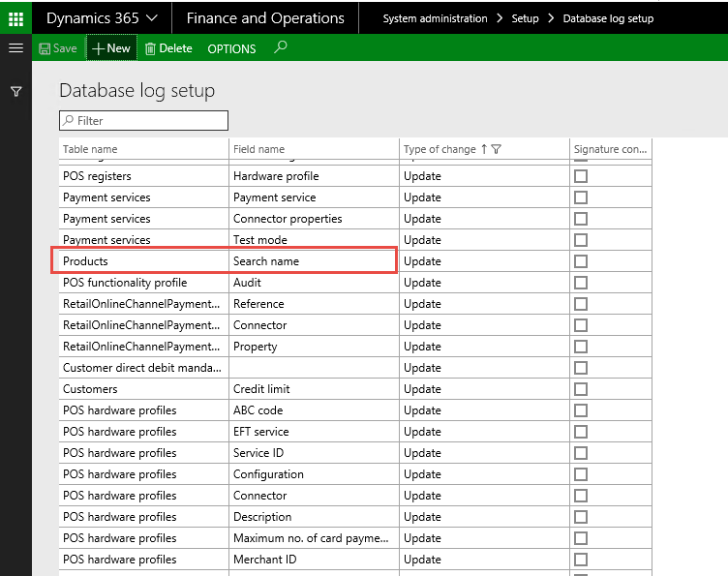The image size is (728, 576).
Task: Select the POS functionality profile cell
Action: [143, 283]
